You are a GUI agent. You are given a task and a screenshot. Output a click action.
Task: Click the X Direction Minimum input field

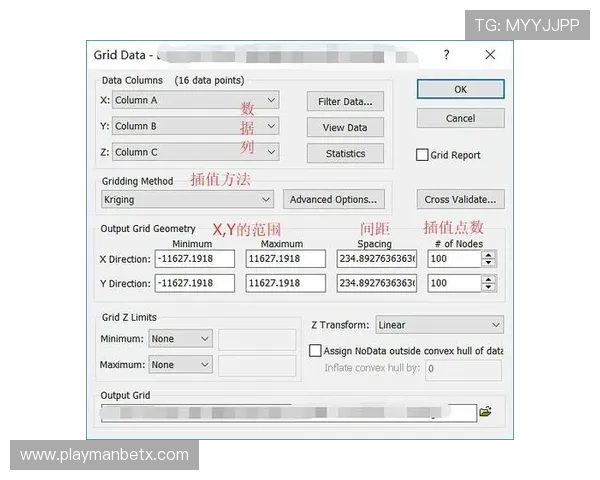click(x=194, y=258)
